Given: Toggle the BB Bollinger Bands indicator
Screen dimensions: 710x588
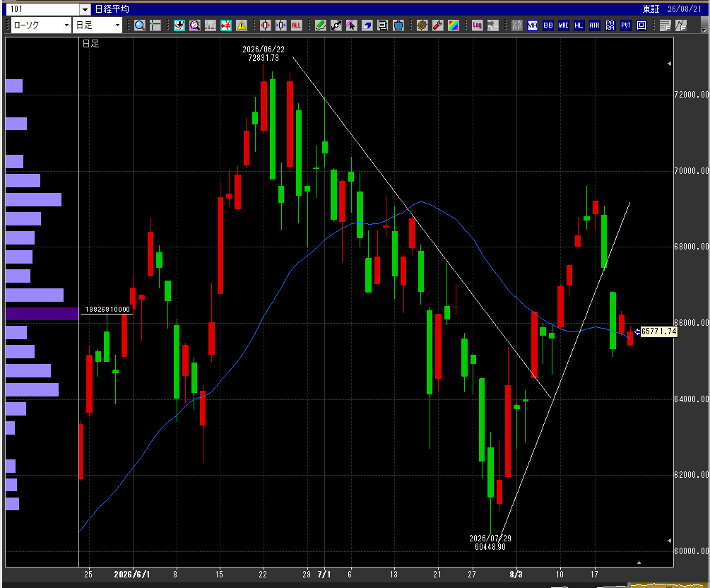Looking at the screenshot, I should pos(548,25).
